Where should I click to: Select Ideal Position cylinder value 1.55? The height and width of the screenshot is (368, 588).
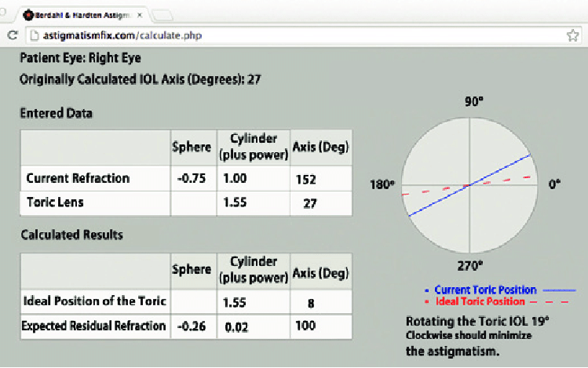[235, 302]
